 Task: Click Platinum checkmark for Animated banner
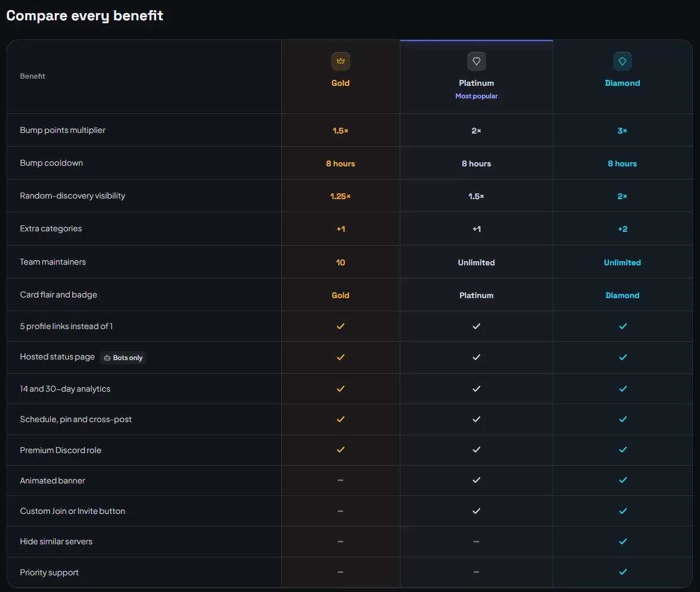click(x=477, y=480)
